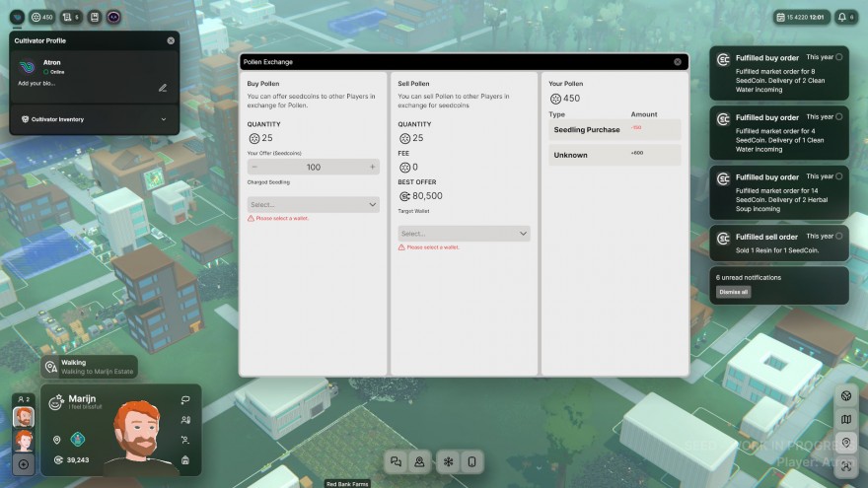Open the Pollen balance 450 indicator

tap(42, 17)
